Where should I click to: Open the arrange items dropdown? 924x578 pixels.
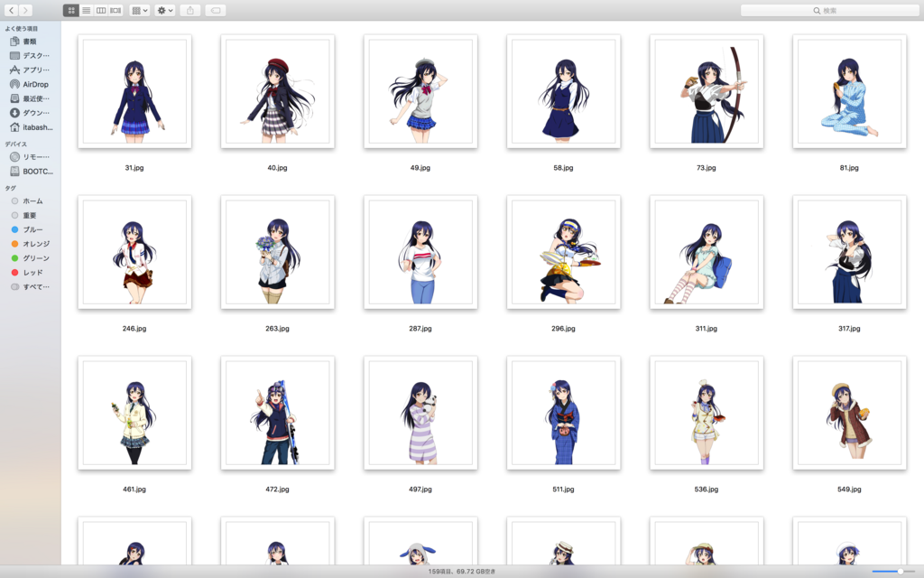click(139, 10)
